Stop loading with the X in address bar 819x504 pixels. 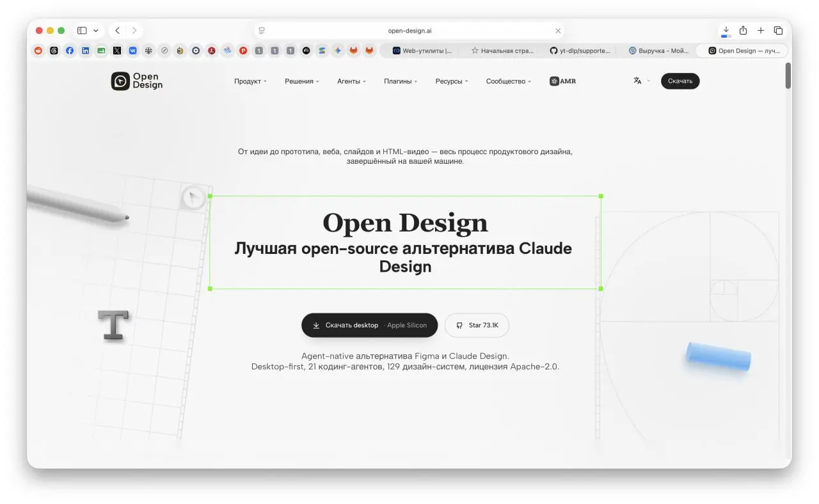(x=558, y=31)
